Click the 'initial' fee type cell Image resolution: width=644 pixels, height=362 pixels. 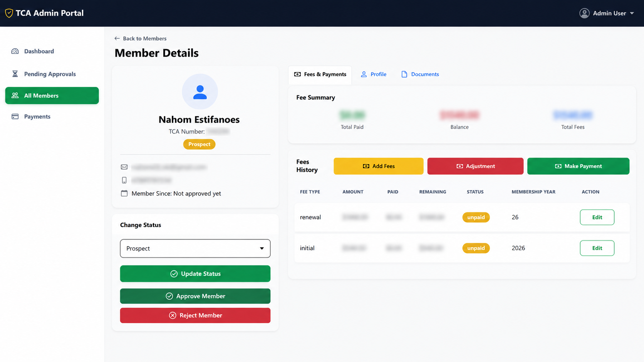(307, 248)
